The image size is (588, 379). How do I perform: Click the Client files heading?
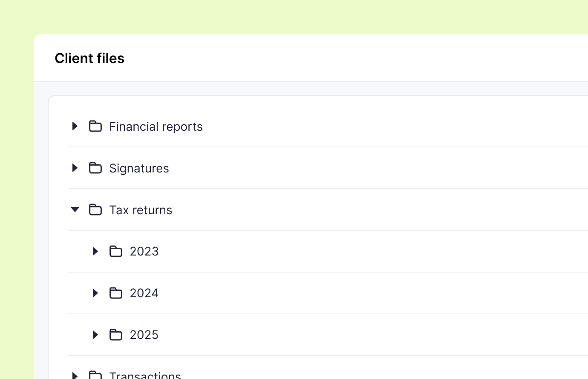coord(89,58)
